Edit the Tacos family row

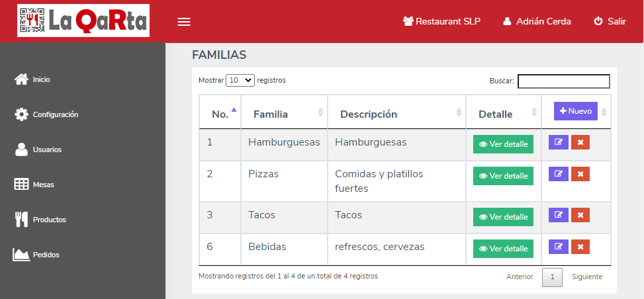click(x=558, y=215)
